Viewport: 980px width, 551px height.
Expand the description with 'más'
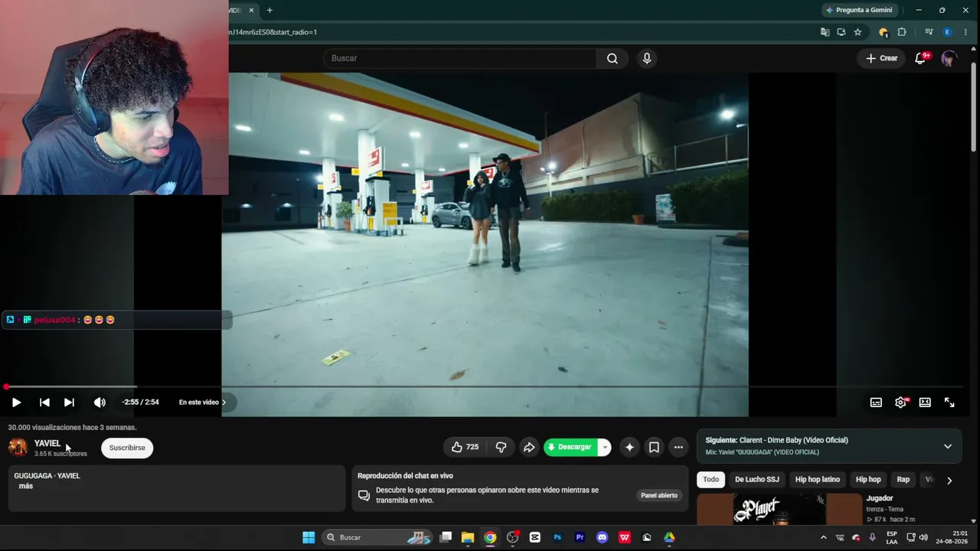pyautogui.click(x=26, y=486)
